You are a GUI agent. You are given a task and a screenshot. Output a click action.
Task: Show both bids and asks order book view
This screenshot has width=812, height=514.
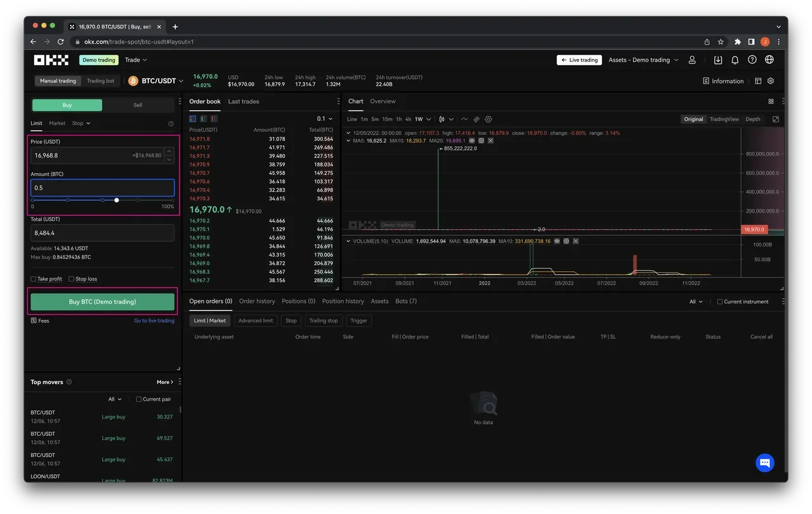click(x=193, y=119)
